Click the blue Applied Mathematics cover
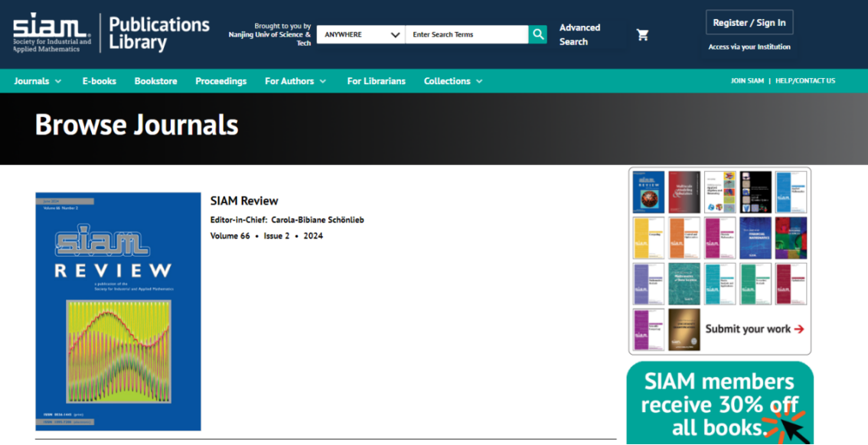 [x=791, y=192]
